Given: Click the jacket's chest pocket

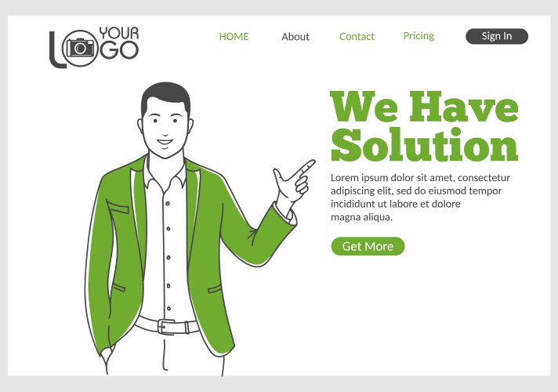Looking at the screenshot, I should pyautogui.click(x=118, y=207).
